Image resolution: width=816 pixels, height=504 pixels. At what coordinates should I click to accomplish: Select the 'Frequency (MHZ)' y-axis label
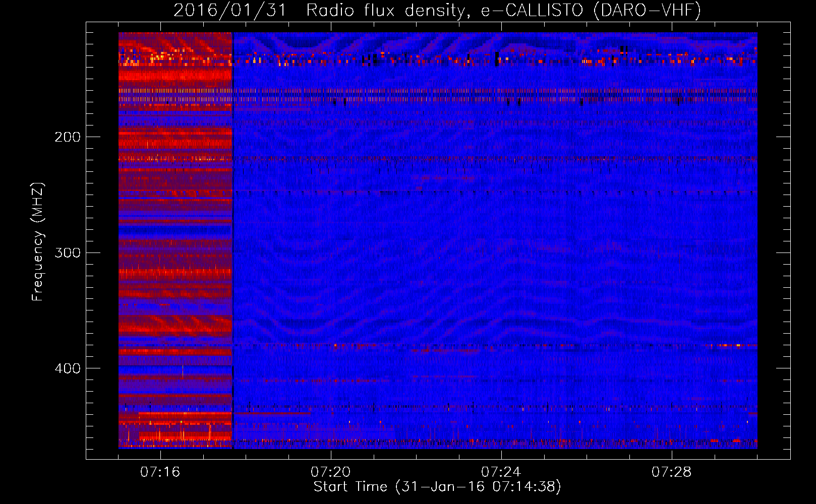[38, 241]
